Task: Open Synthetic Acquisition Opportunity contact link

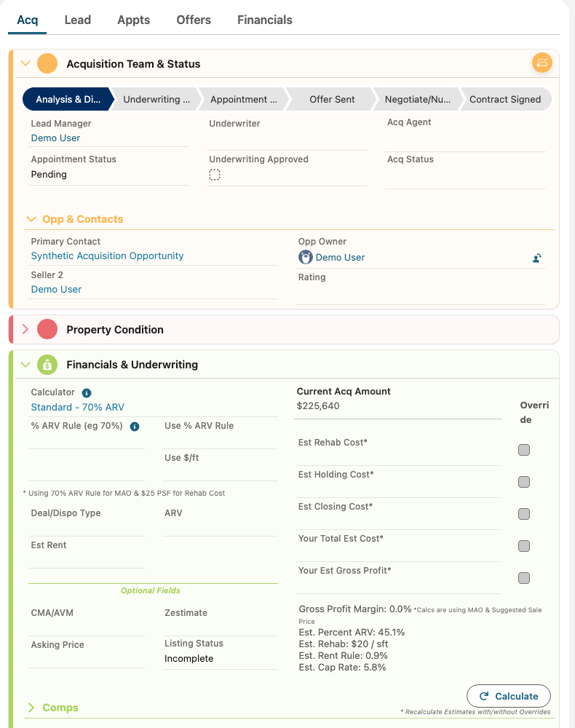Action: point(107,256)
